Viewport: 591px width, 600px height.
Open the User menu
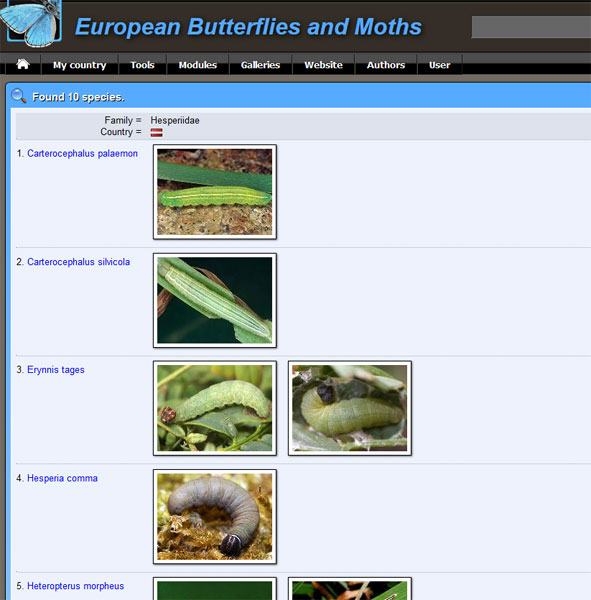tap(439, 65)
